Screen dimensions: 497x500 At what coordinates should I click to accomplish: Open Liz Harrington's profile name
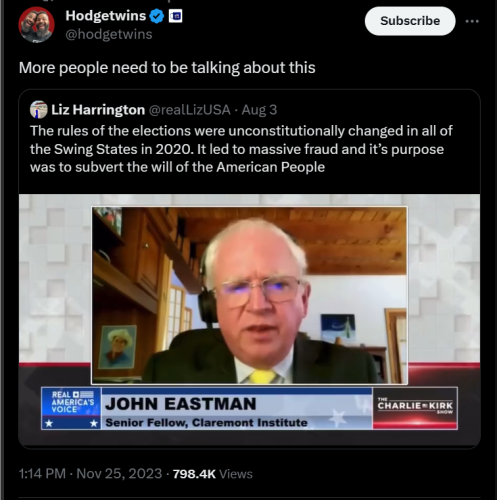(x=98, y=110)
